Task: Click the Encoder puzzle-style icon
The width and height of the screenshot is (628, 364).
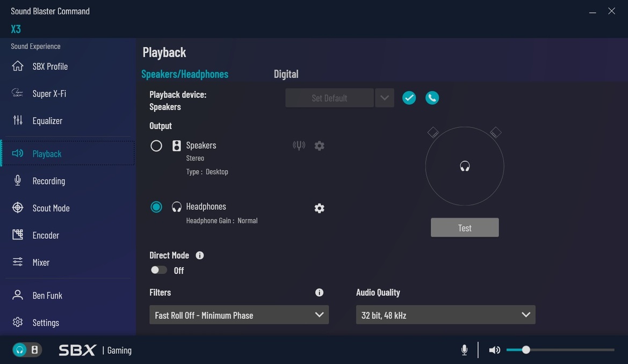Action: click(x=18, y=235)
